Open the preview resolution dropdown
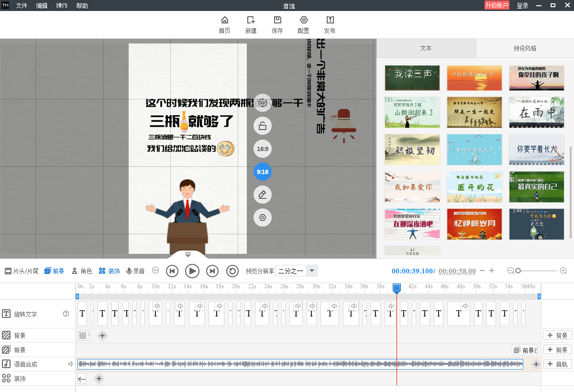This screenshot has height=392, width=574. pyautogui.click(x=312, y=271)
